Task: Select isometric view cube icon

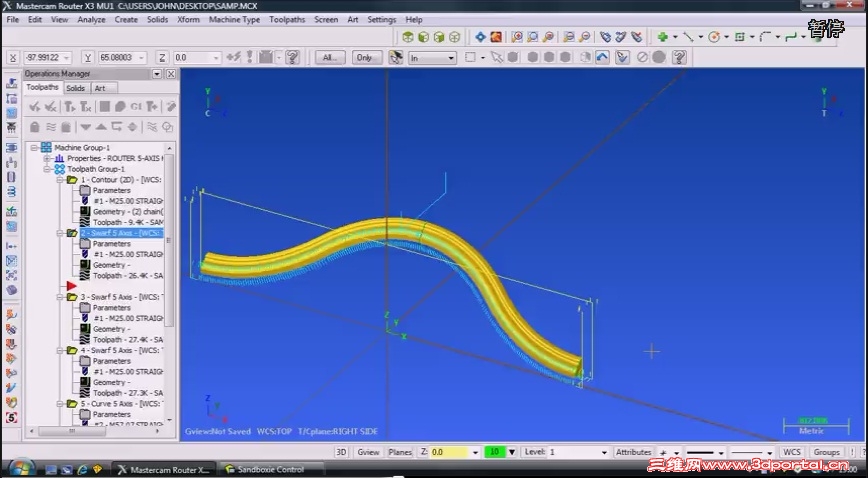Action: (x=408, y=37)
